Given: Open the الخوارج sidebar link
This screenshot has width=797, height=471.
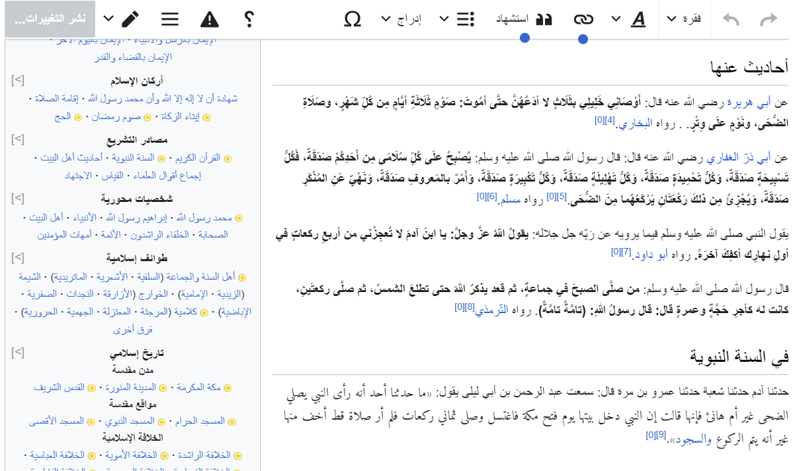Looking at the screenshot, I should point(153,294).
